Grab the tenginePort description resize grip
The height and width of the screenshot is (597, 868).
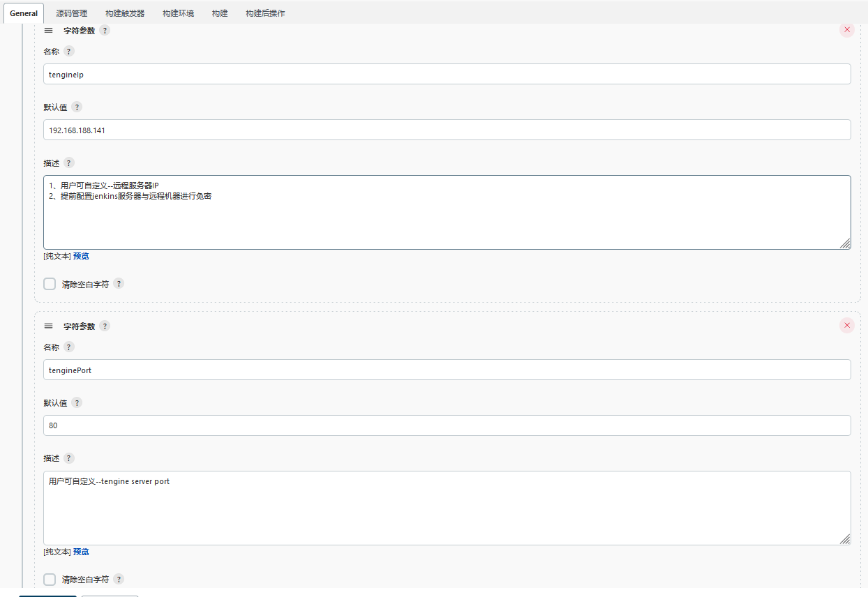pos(845,539)
